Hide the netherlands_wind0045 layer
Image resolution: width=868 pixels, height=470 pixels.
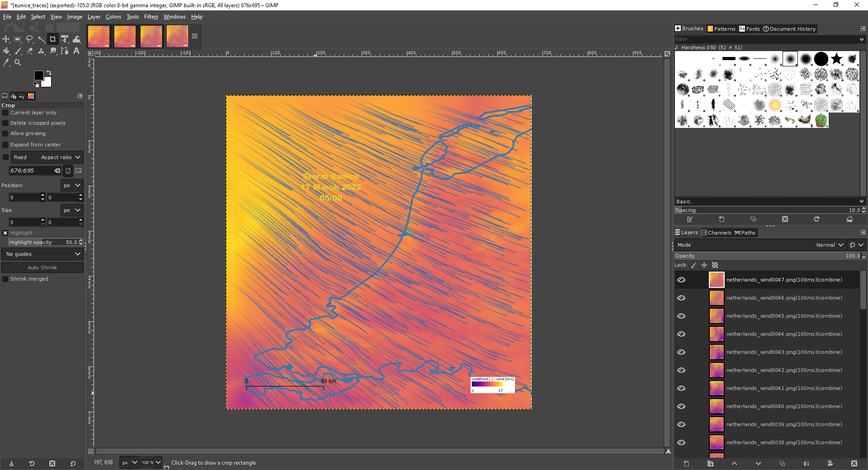click(x=681, y=316)
